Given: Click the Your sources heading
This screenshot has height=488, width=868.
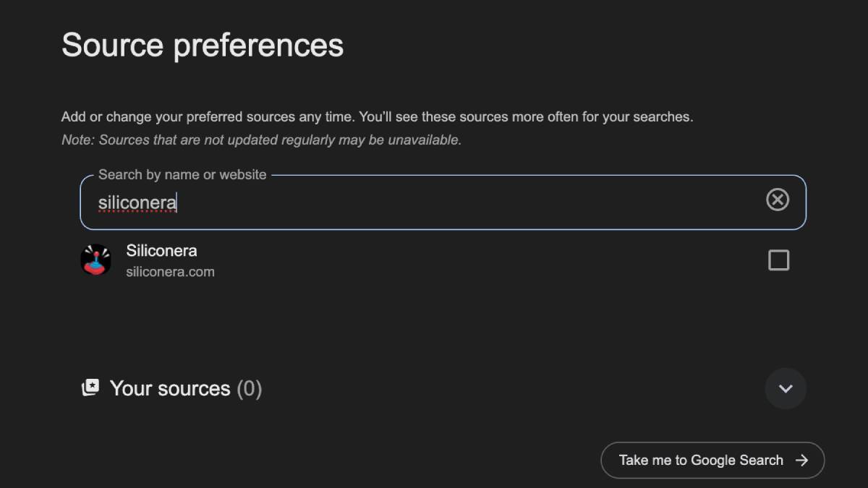Looking at the screenshot, I should [x=169, y=388].
